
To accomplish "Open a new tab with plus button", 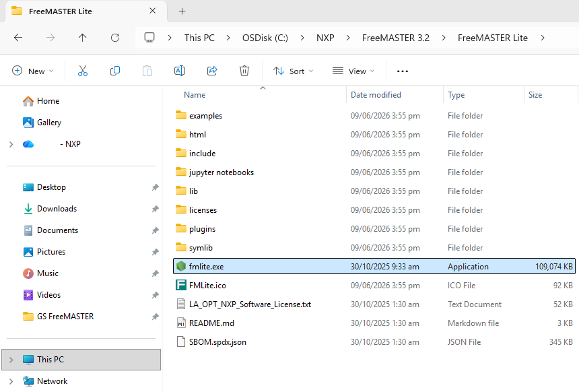I will [182, 11].
